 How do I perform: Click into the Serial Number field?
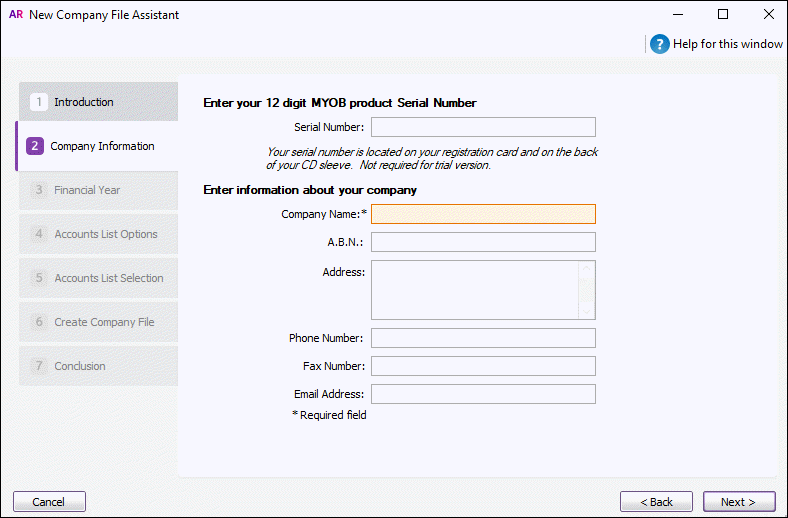click(x=483, y=127)
